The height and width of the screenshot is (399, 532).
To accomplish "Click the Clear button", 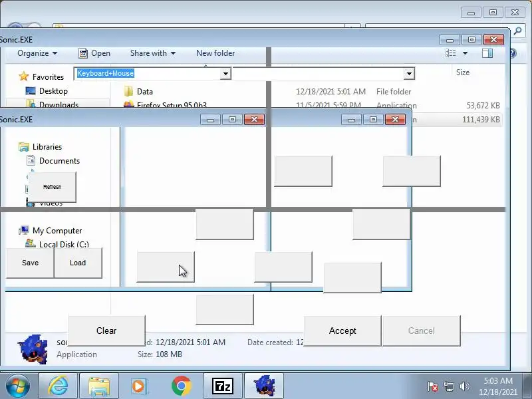I will pyautogui.click(x=106, y=331).
